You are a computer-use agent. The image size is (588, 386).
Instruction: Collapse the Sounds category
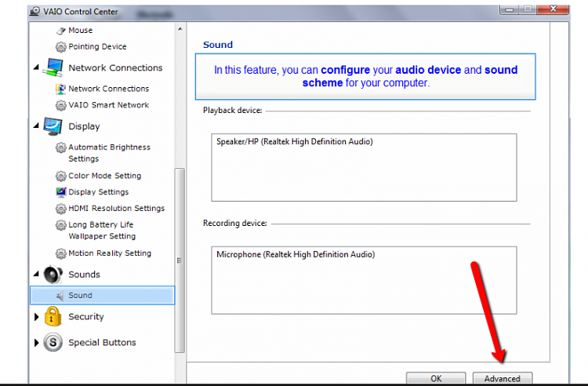point(36,275)
